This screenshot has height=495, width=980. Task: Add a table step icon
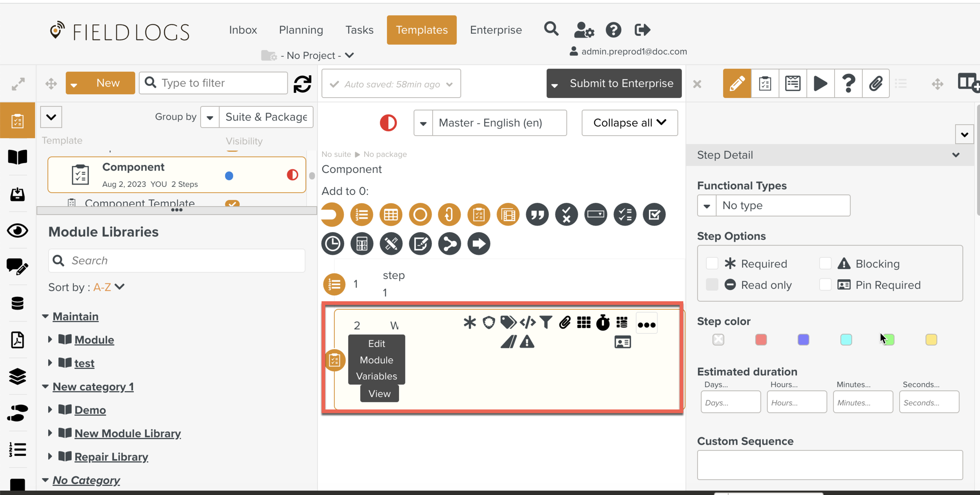click(x=390, y=215)
